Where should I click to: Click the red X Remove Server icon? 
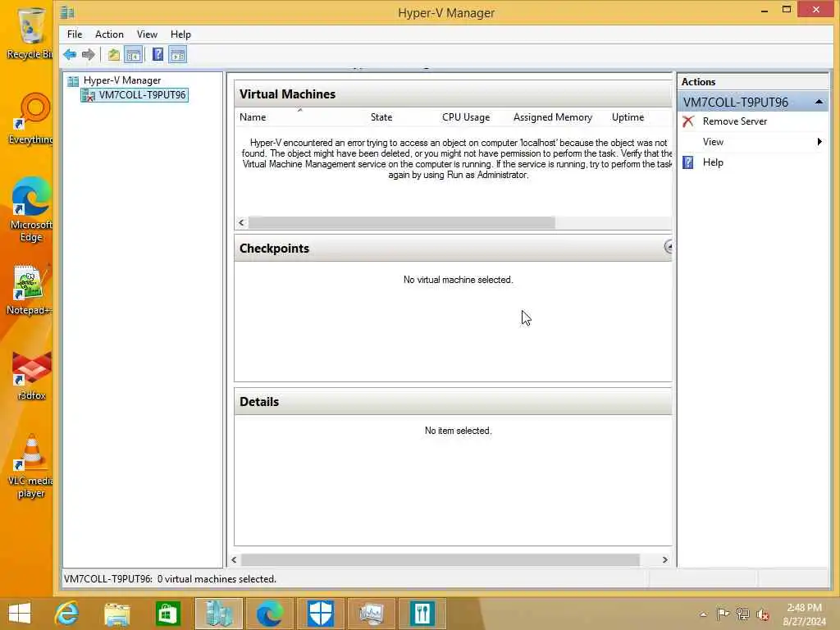[x=688, y=121]
